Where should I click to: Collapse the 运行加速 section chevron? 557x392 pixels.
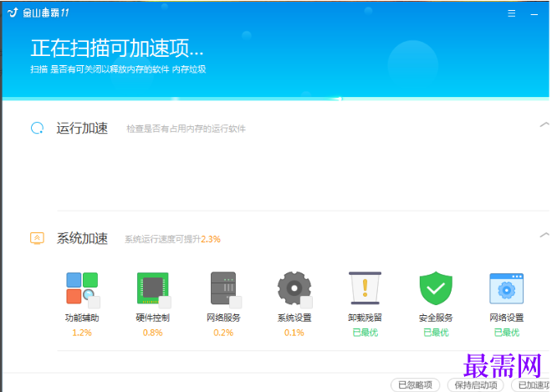[544, 125]
